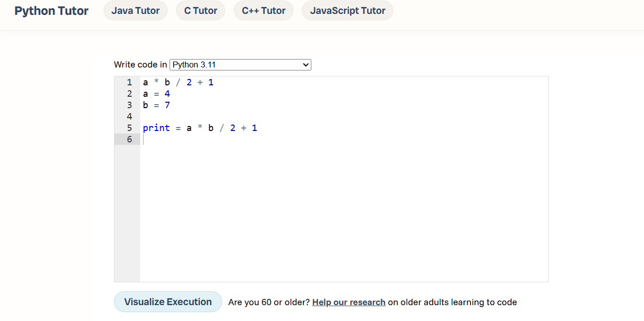Go to JavaScript Tutor
The height and width of the screenshot is (321, 644).
point(347,11)
